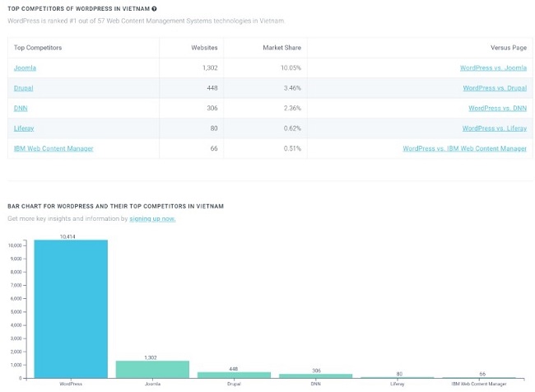Open WordPress vs. Drupal comparison page
The height and width of the screenshot is (392, 535).
[495, 88]
